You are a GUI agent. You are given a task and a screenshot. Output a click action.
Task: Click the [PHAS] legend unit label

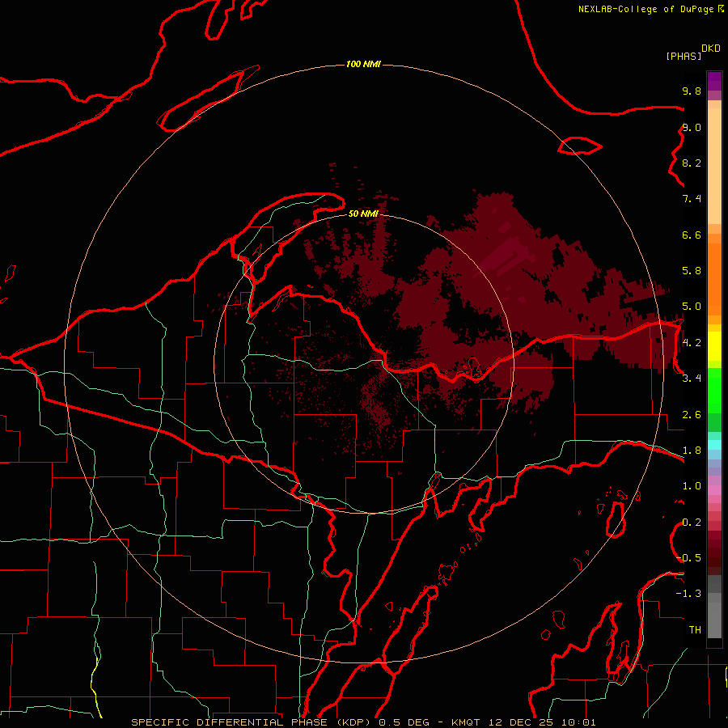pos(684,56)
